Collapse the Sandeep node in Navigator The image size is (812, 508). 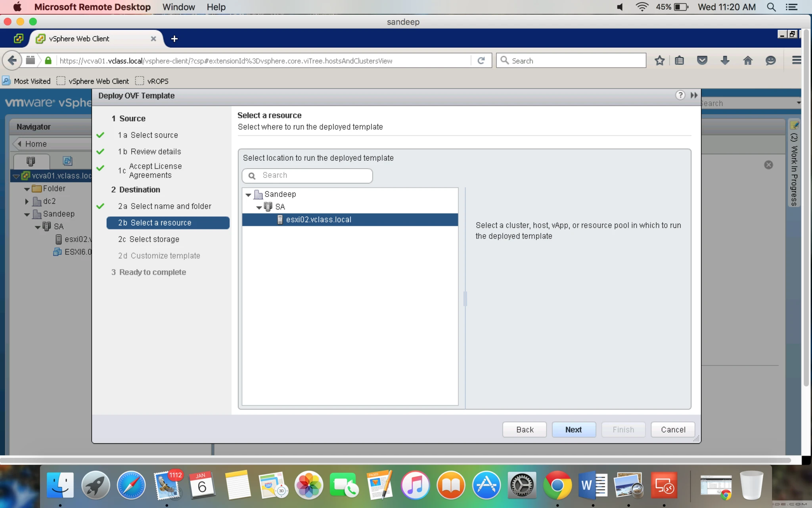[x=27, y=215]
